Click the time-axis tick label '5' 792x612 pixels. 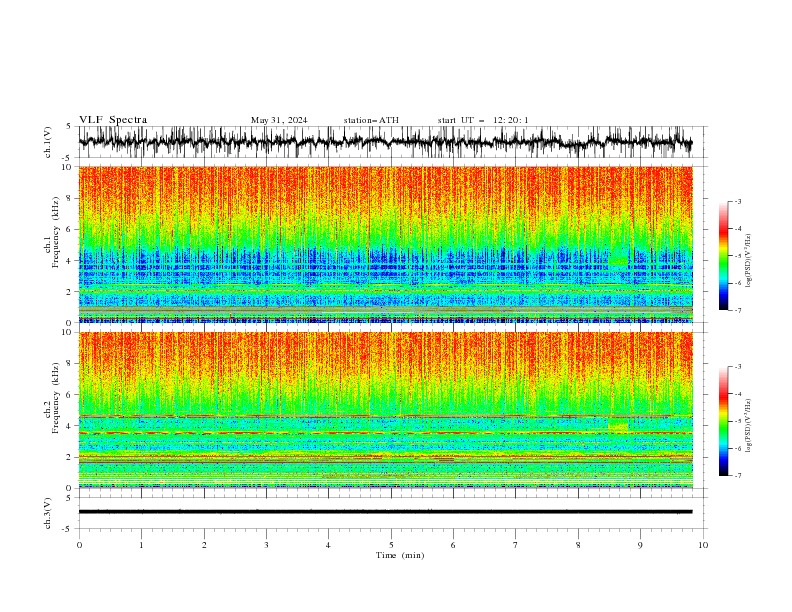391,545
